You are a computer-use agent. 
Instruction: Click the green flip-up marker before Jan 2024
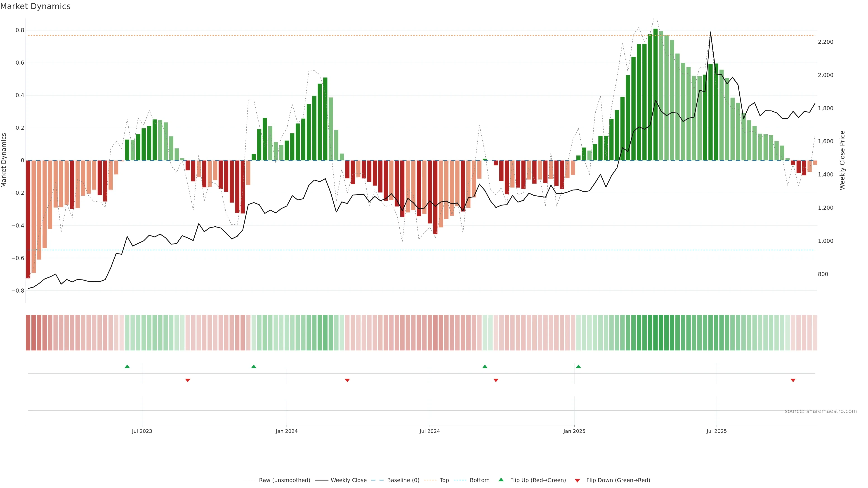click(x=254, y=366)
